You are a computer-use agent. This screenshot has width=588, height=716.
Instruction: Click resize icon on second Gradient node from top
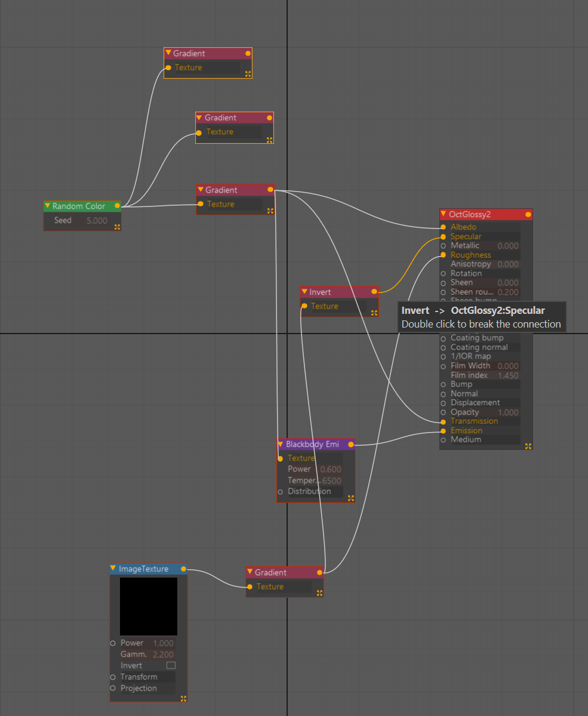pyautogui.click(x=270, y=140)
